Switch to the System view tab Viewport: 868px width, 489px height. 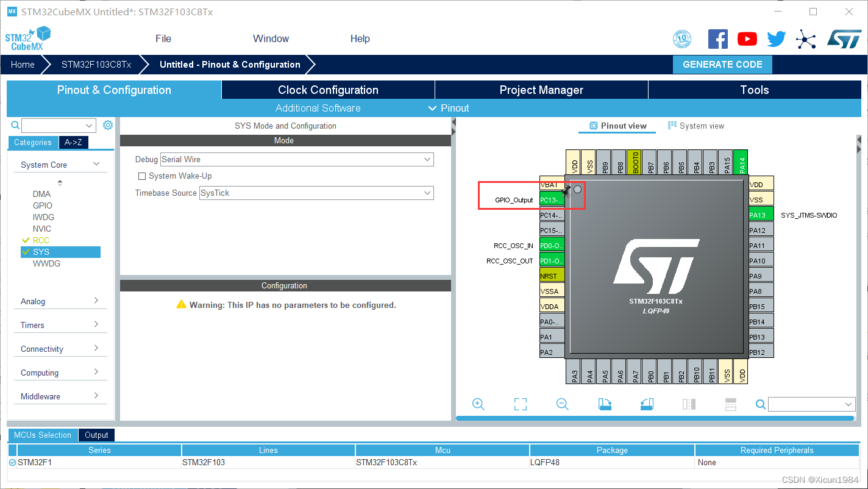tap(695, 126)
